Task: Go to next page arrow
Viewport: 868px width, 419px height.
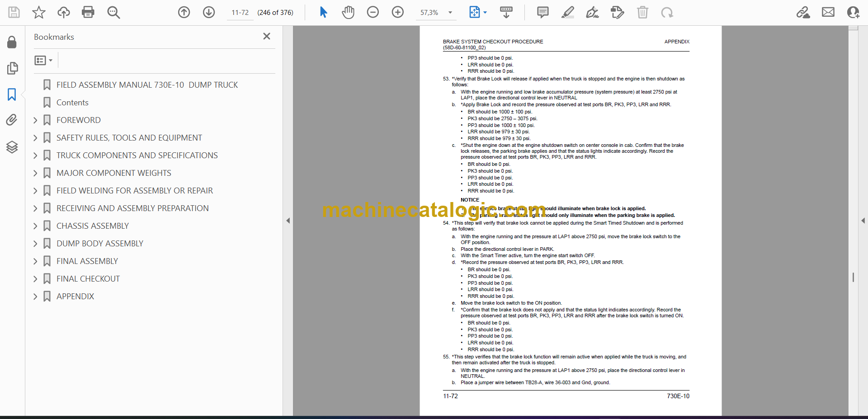Action: (x=209, y=12)
